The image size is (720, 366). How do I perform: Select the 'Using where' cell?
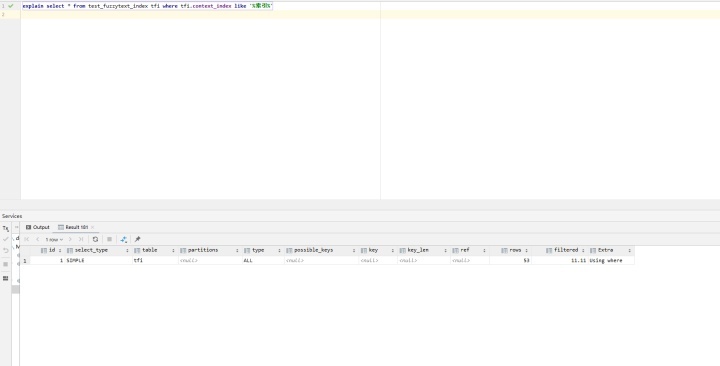tap(611, 260)
